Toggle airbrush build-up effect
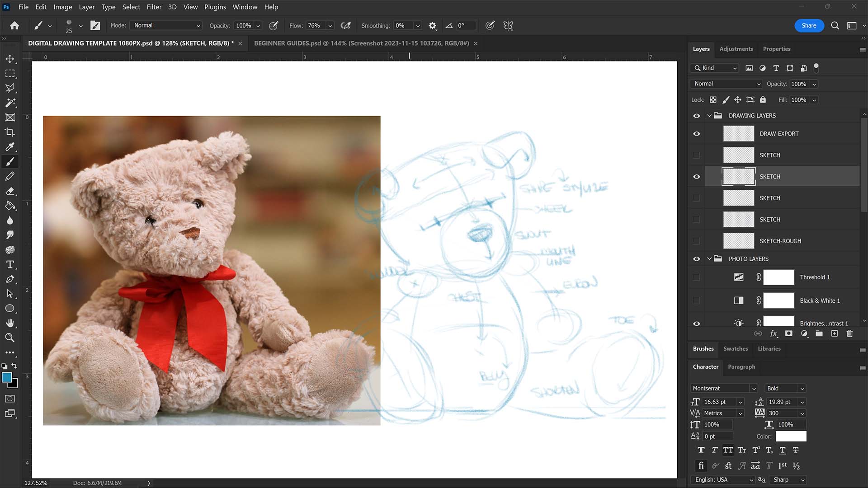Viewport: 868px width, 488px height. point(346,26)
